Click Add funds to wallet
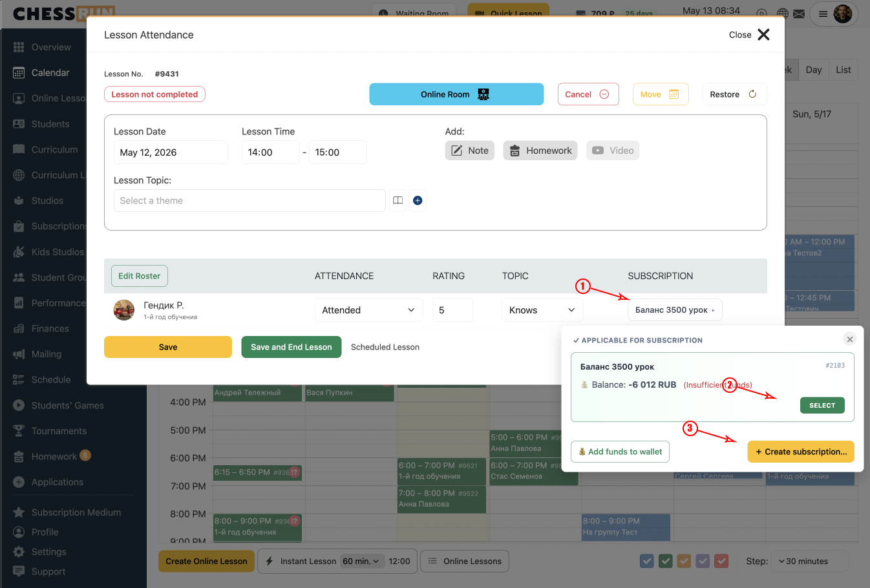 [620, 452]
